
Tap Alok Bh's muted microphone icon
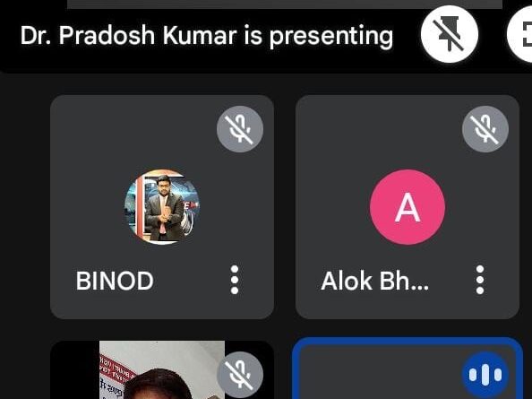pos(485,129)
